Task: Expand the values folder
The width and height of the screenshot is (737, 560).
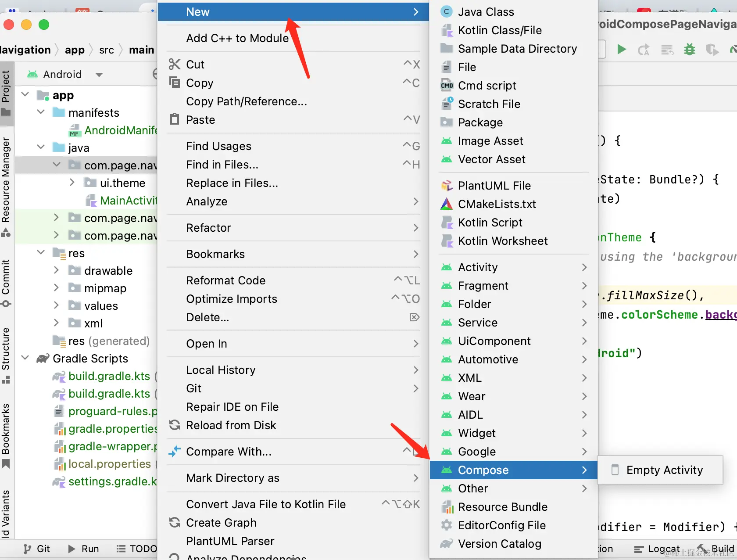Action: pyautogui.click(x=56, y=305)
